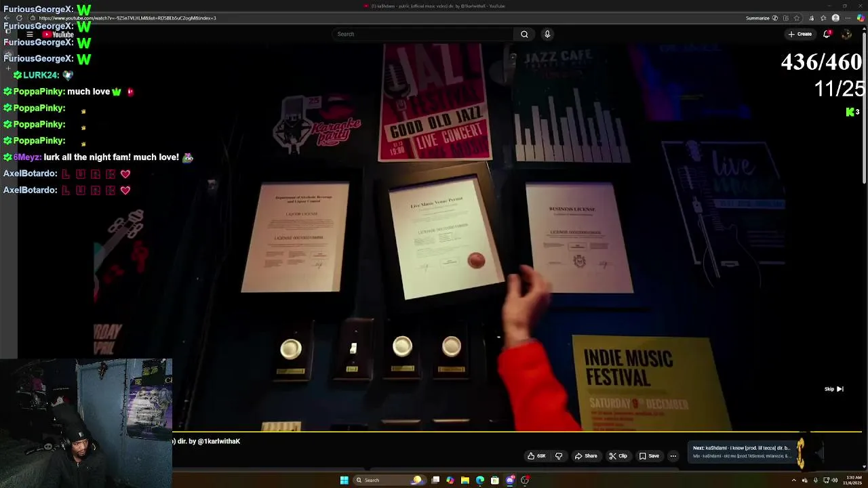Open the YouTube account avatar menu
Screen dimensions: 868x488
pos(846,34)
